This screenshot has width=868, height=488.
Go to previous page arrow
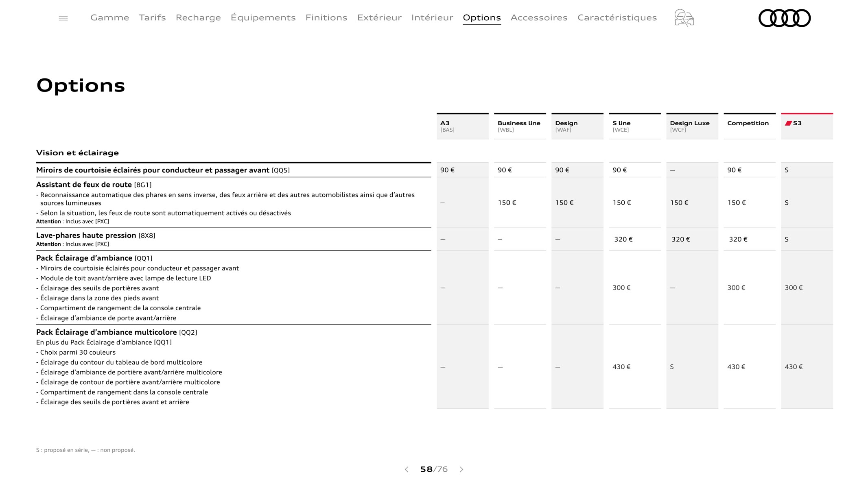(x=406, y=469)
